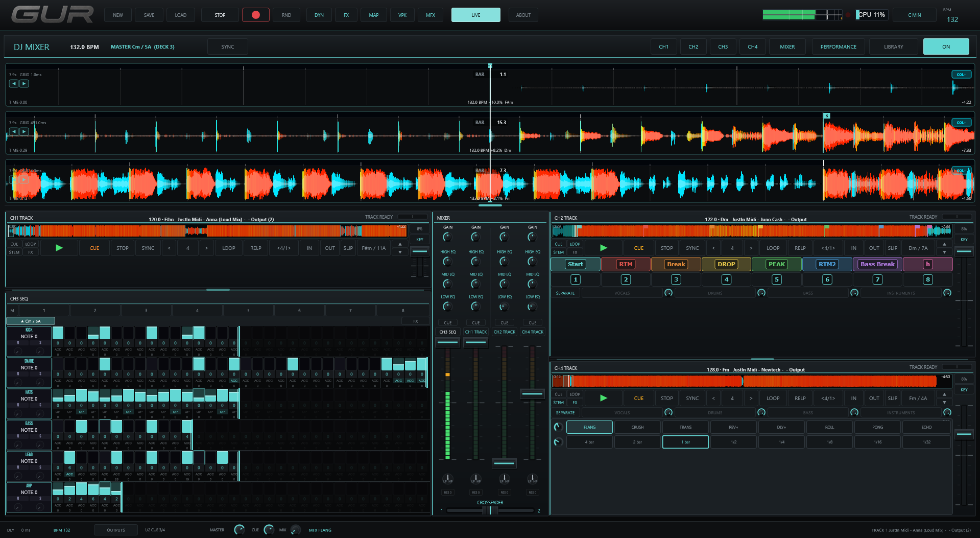Image resolution: width=980 pixels, height=538 pixels.
Task: Click the BPM 132 value at top right
Action: pyautogui.click(x=952, y=19)
